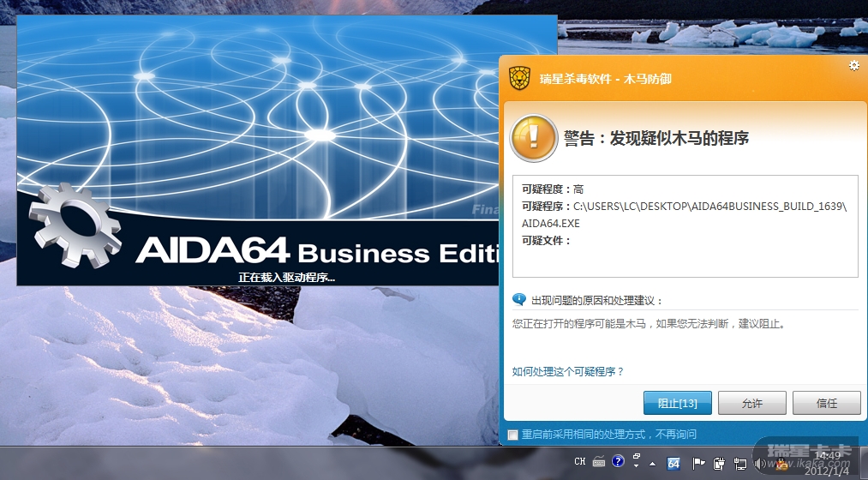The height and width of the screenshot is (480, 868).
Task: Click the power plug tray icon
Action: click(x=719, y=463)
